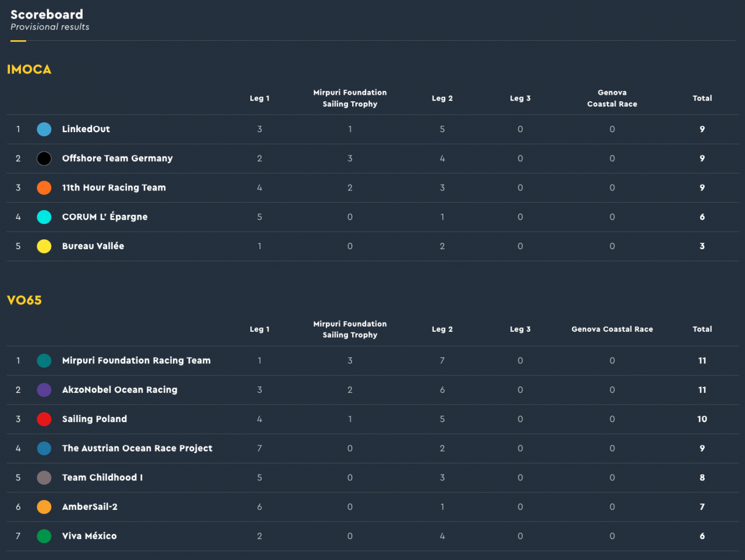The width and height of the screenshot is (745, 560).
Task: Select the Team Childhood I team name
Action: coord(102,477)
